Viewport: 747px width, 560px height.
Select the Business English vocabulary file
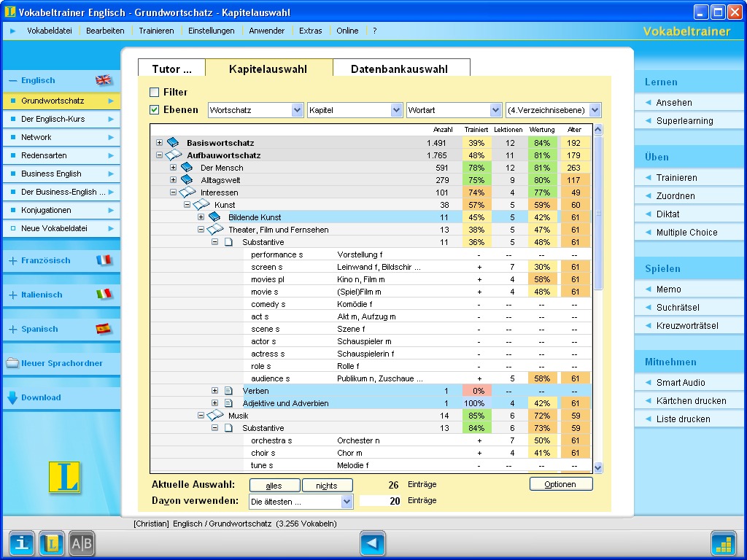point(61,174)
